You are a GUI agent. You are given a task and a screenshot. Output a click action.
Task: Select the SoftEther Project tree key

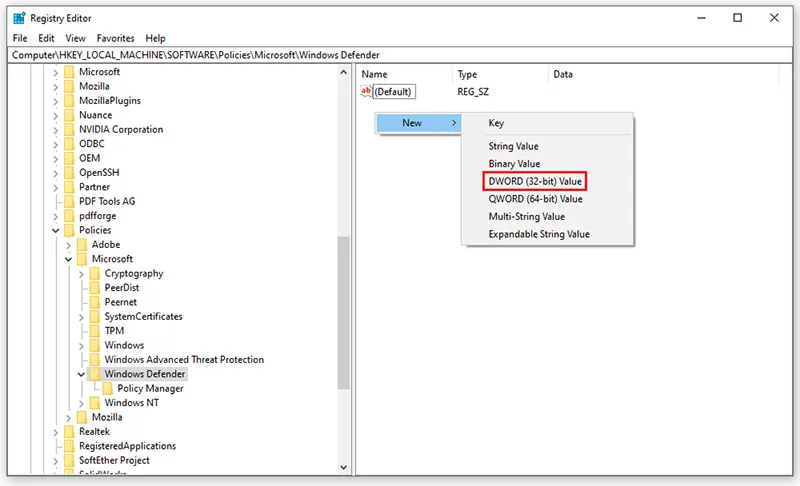[114, 460]
